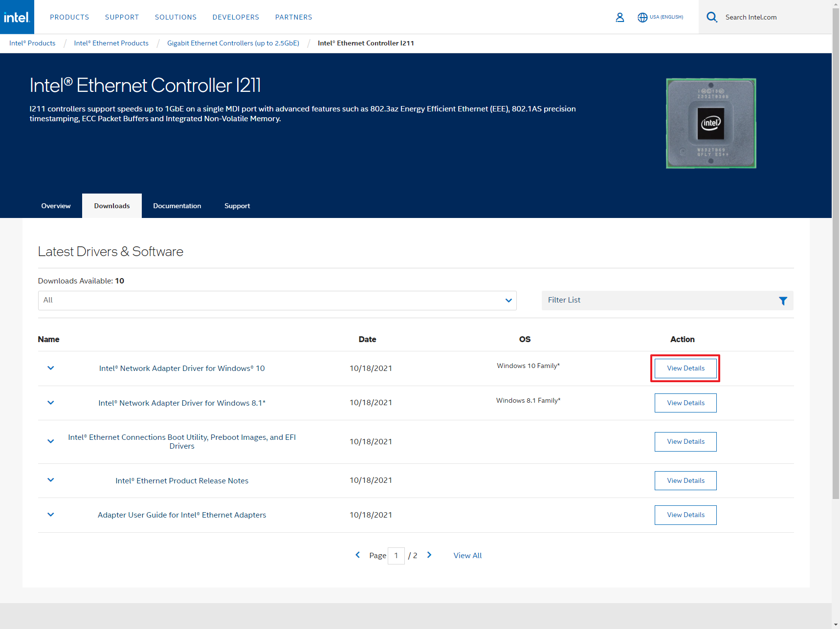Click the search magnifier icon

pyautogui.click(x=712, y=17)
